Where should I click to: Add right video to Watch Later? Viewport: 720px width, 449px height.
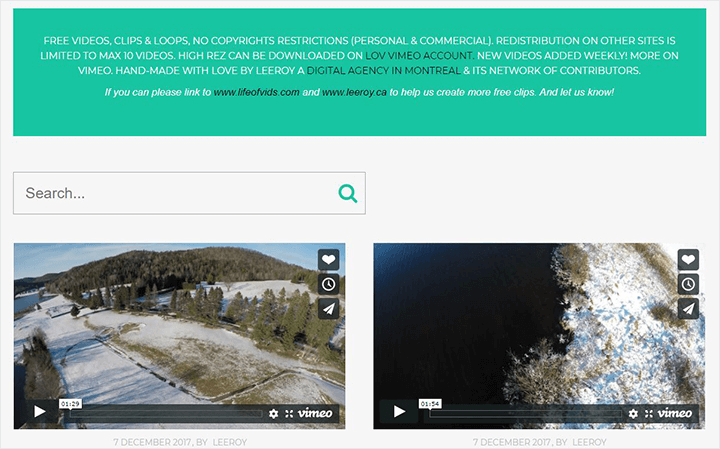688,284
